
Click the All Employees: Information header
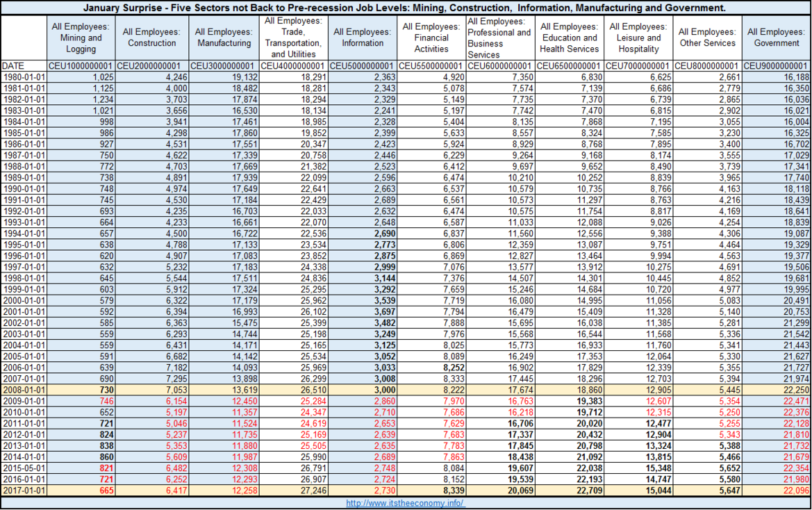363,38
